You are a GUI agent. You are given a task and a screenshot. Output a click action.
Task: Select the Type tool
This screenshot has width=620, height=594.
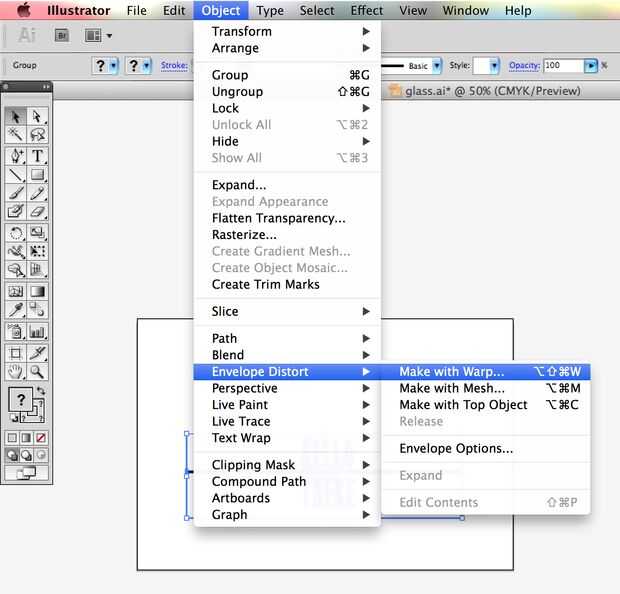coord(37,156)
